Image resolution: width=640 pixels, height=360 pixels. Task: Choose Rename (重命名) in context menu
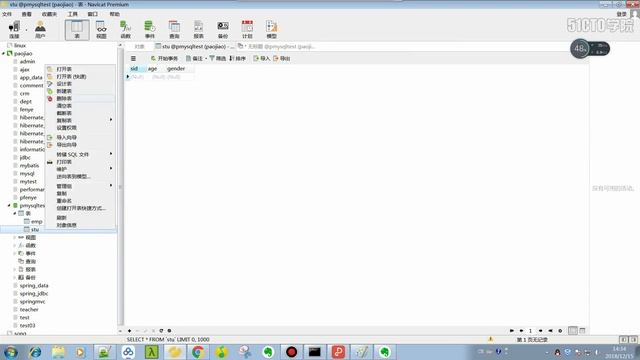80,200
